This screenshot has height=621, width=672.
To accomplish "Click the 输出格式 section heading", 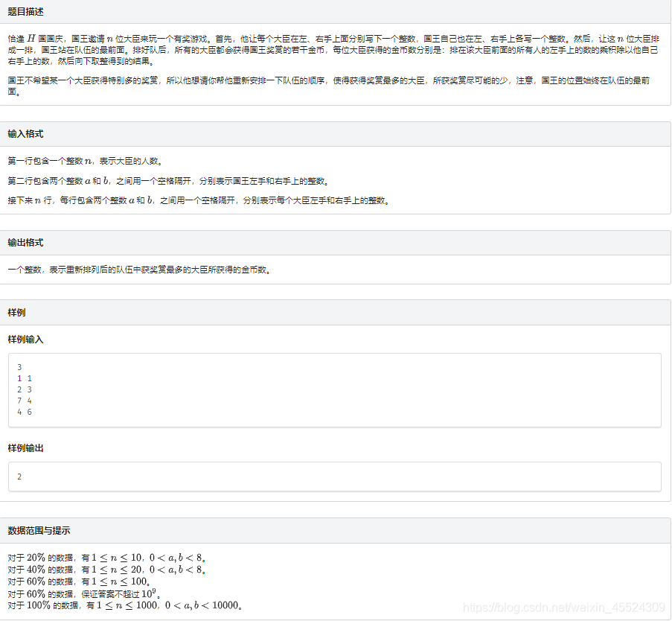I will [26, 243].
